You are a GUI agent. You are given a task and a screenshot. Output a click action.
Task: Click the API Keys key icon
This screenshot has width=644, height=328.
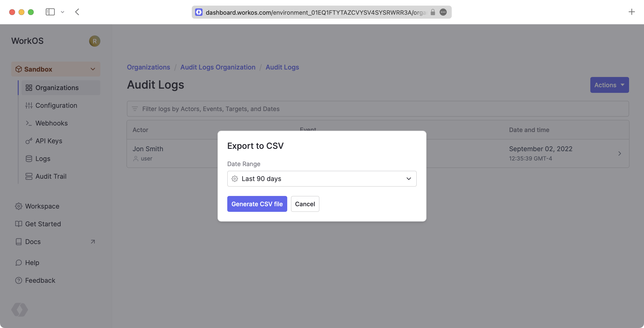29,141
